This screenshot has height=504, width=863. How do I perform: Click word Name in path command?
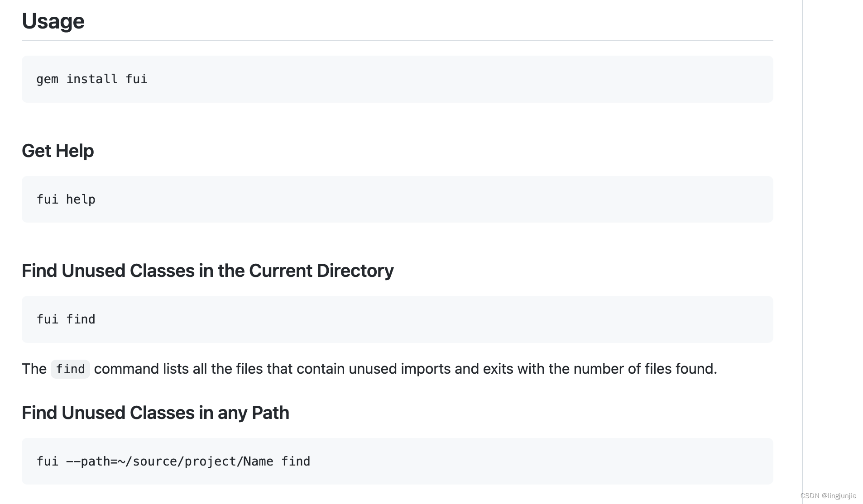pyautogui.click(x=258, y=461)
